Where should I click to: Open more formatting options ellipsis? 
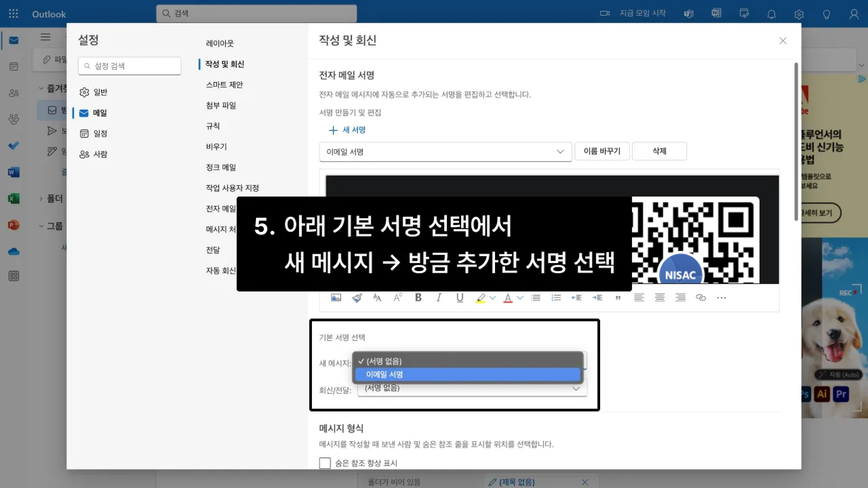click(x=721, y=297)
